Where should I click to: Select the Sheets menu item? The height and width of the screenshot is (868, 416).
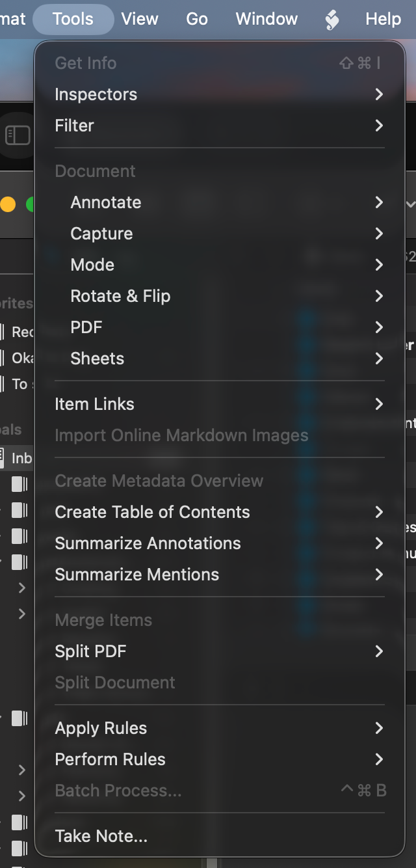tap(97, 359)
